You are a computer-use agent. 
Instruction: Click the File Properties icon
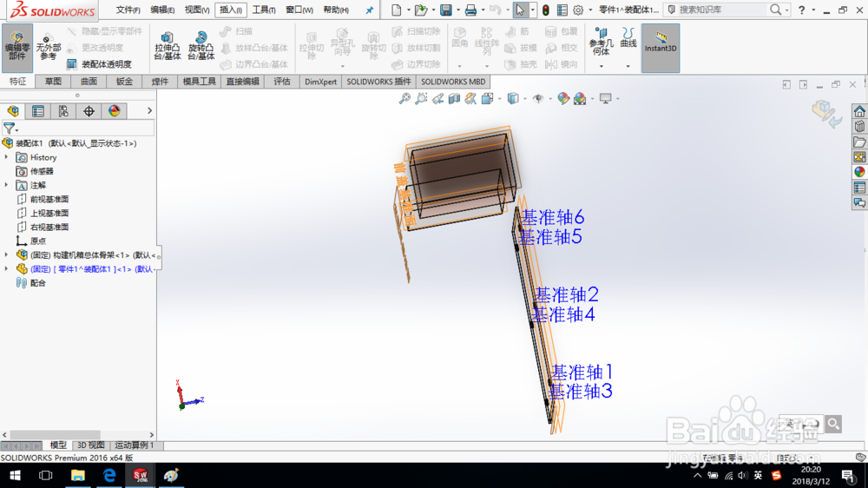pos(562,10)
